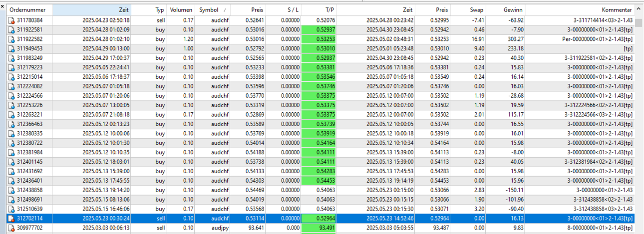Click swap value 16.91

478,39
